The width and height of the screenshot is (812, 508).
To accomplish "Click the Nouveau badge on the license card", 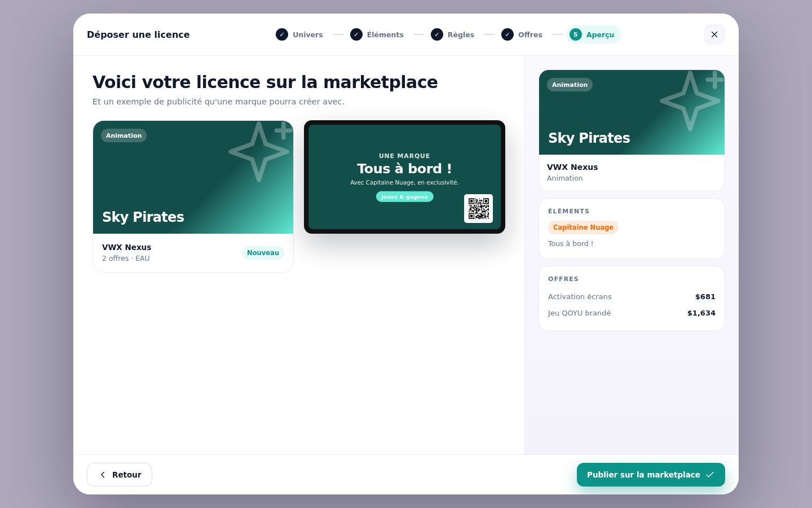I will [x=263, y=252].
